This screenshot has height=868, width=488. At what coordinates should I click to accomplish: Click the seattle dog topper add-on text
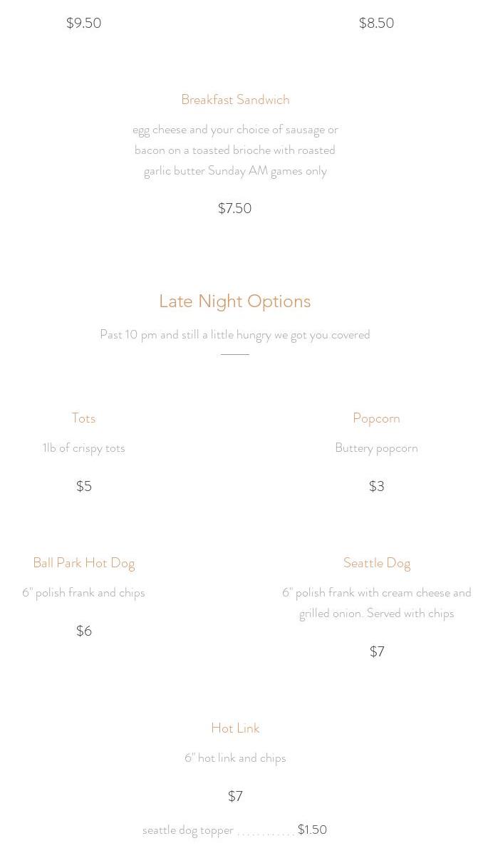pos(188,830)
